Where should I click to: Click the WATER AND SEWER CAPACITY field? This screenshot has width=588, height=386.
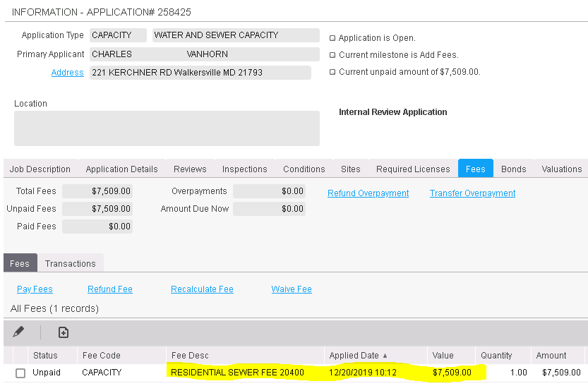coord(236,35)
